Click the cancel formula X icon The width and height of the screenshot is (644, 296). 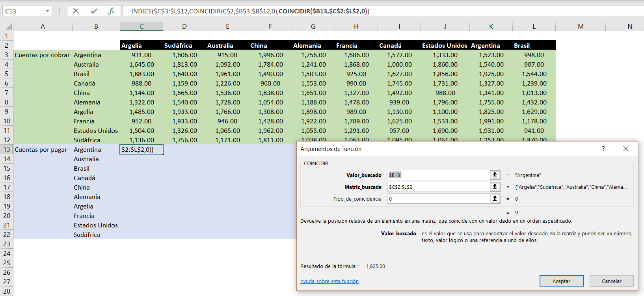point(76,11)
